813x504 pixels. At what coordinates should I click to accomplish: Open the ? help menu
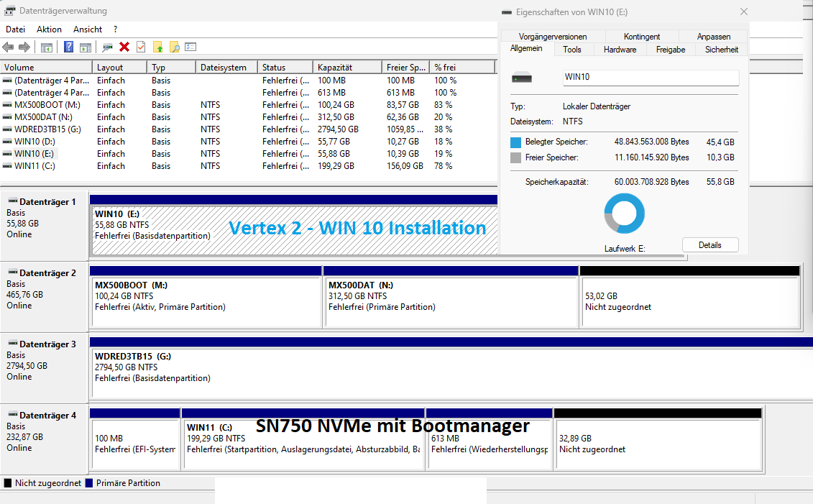116,29
